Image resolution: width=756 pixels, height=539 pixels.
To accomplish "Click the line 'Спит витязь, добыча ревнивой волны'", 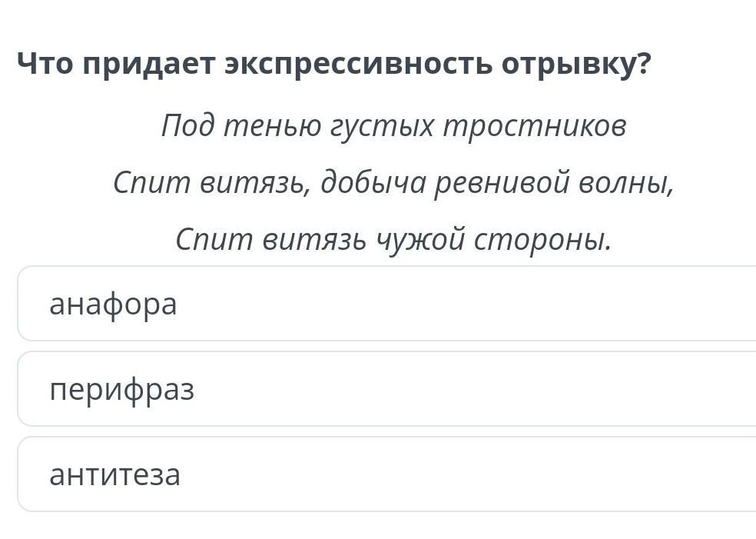I will (393, 183).
